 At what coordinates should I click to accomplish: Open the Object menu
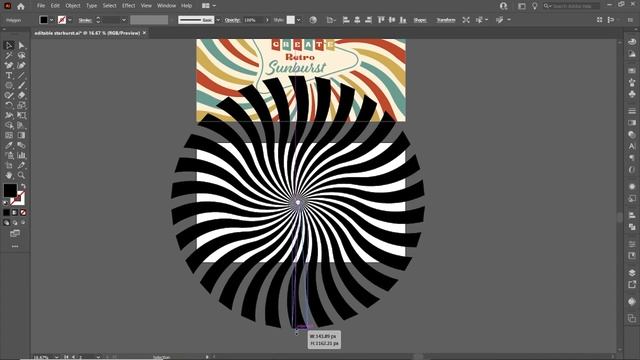tap(73, 6)
